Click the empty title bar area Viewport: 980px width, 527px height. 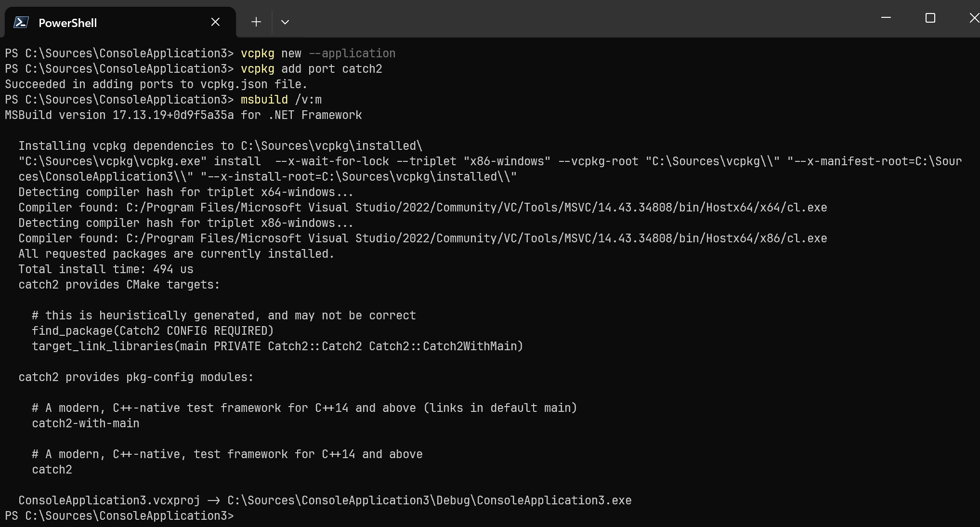(x=578, y=18)
